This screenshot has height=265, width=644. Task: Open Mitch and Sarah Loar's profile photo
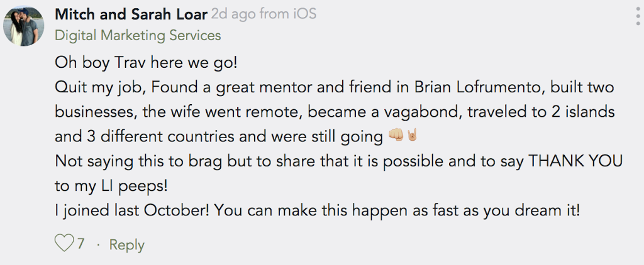(x=23, y=26)
